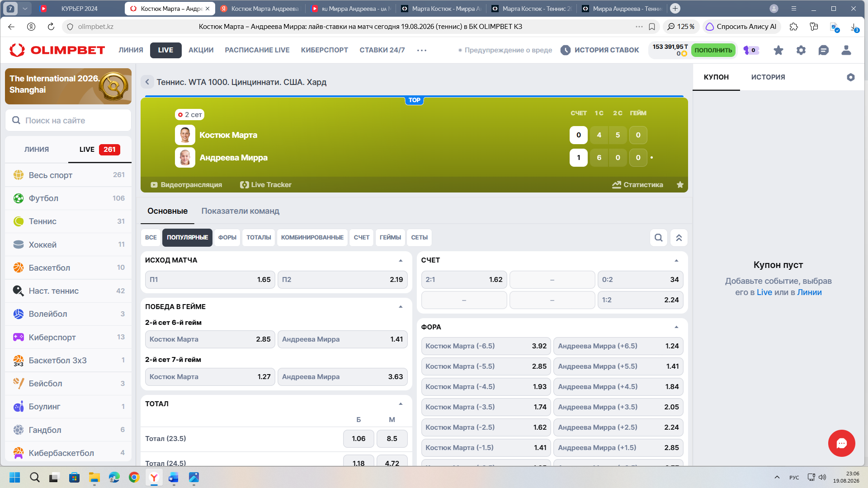This screenshot has width=868, height=488.
Task: Open match Статистика
Action: (638, 185)
